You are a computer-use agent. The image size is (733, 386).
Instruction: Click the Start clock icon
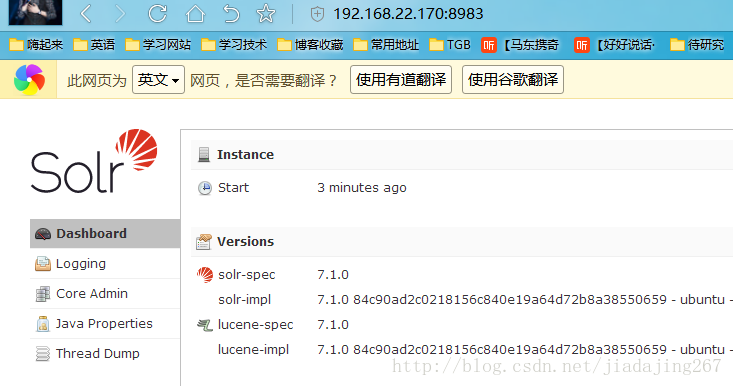click(205, 188)
